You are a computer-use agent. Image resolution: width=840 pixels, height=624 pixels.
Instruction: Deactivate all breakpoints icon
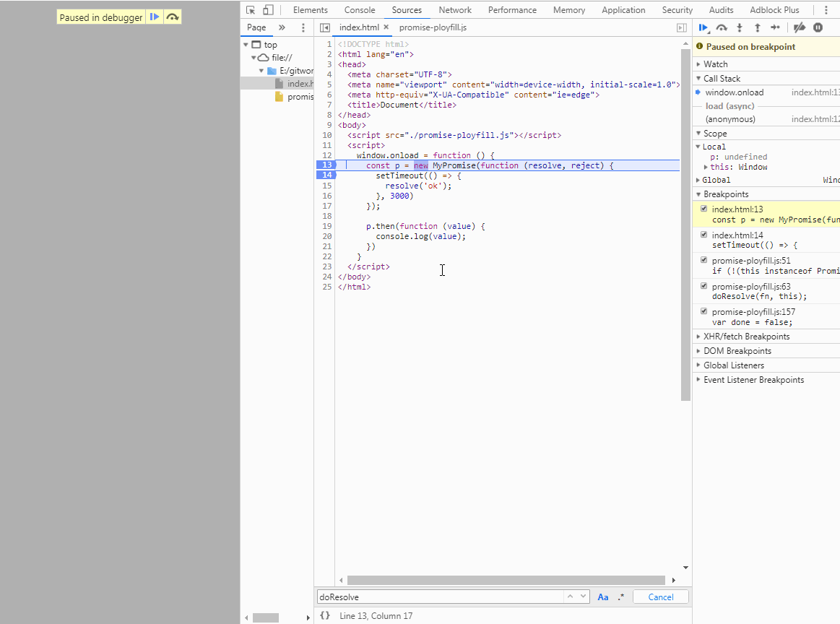800,27
